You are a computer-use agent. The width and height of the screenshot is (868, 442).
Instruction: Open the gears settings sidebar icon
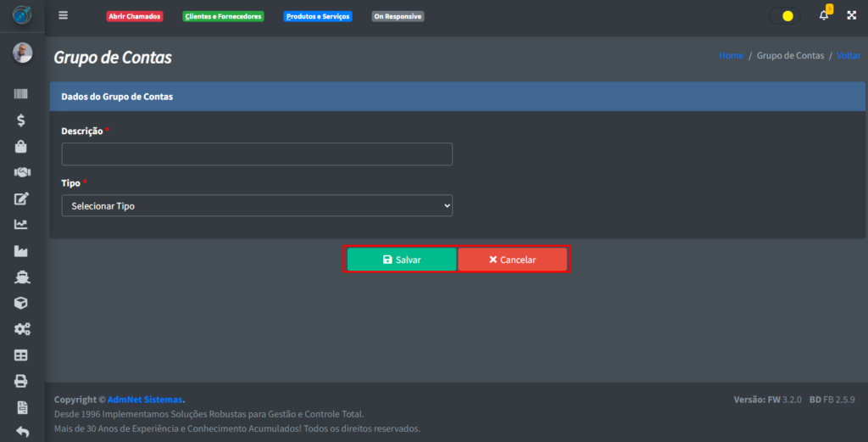[x=21, y=329]
